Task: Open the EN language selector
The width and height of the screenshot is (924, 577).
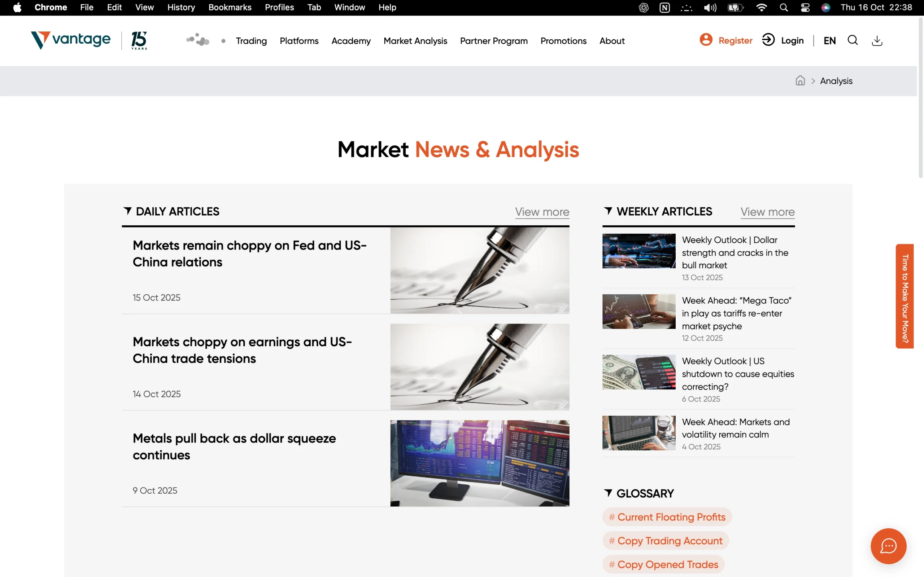Action: [829, 40]
